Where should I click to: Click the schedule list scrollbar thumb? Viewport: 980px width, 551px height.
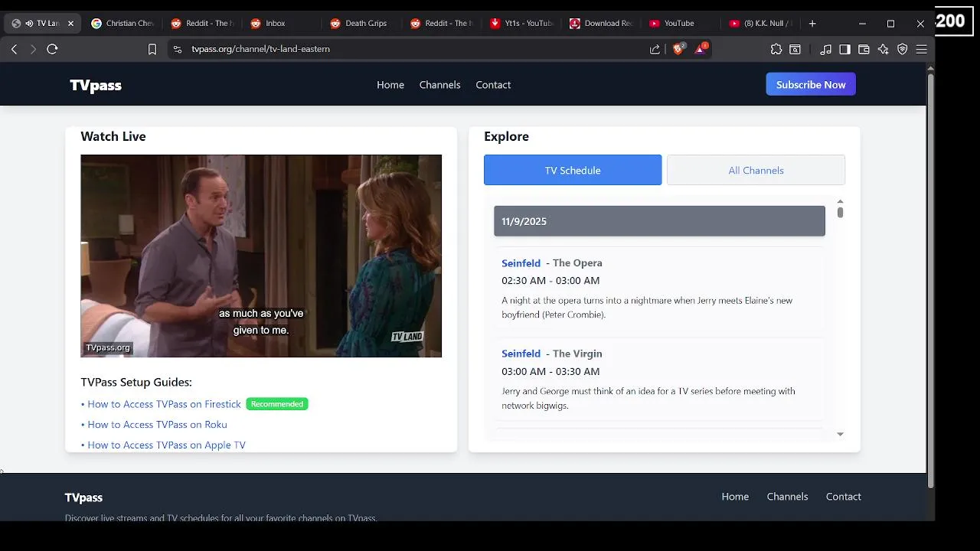click(x=840, y=213)
